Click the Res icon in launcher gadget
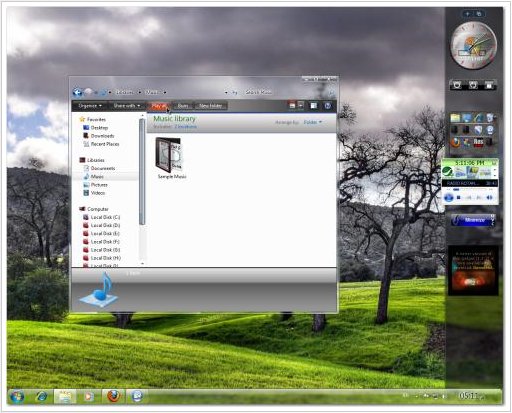This screenshot has height=413, width=512. [x=478, y=142]
